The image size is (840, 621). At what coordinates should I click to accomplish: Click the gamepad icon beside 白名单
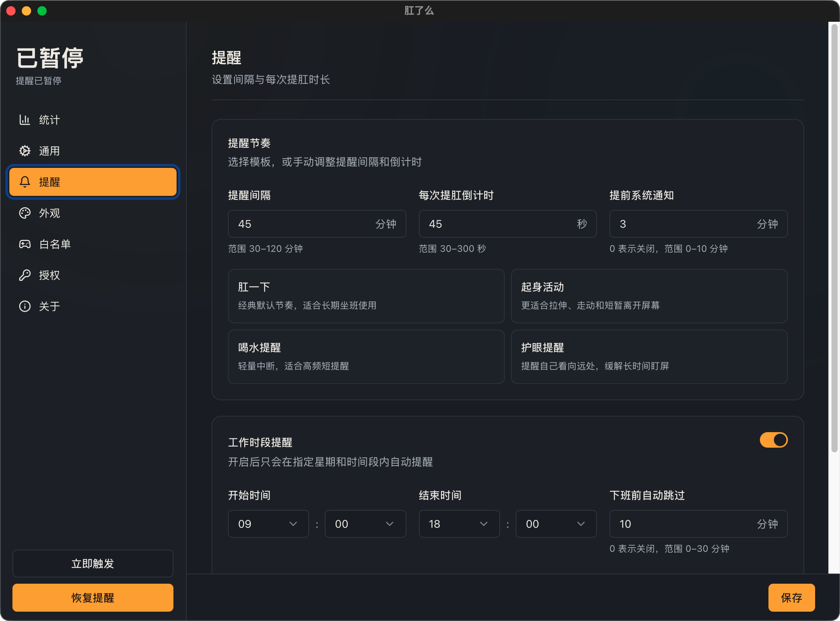point(25,244)
